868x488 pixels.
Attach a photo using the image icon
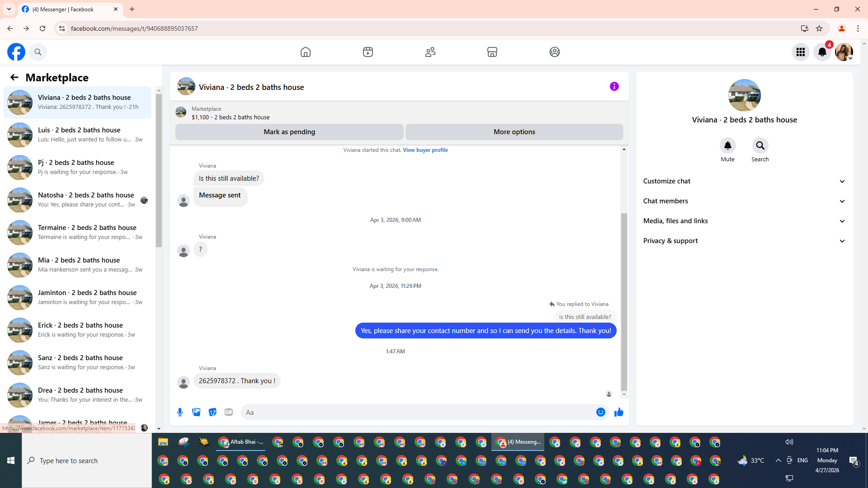click(196, 412)
